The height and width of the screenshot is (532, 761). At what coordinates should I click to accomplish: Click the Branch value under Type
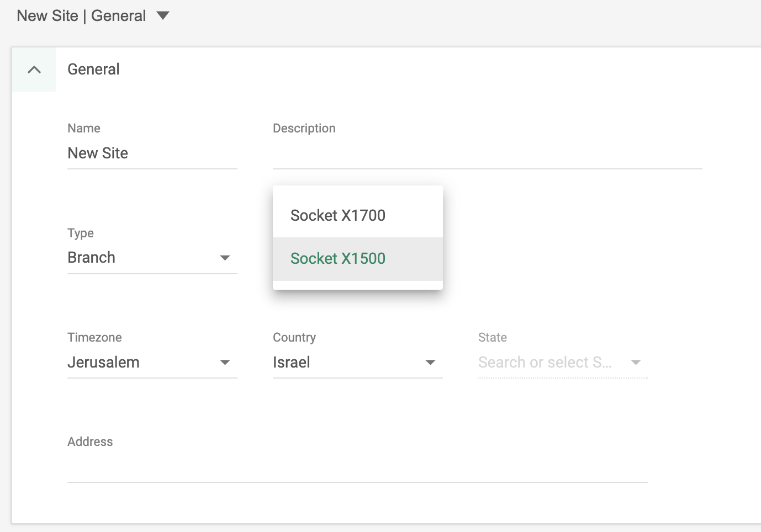(x=91, y=257)
